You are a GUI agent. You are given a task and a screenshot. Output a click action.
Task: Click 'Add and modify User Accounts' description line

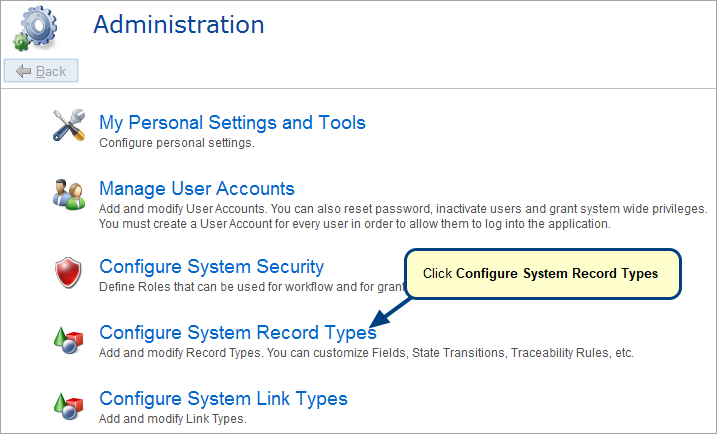(x=402, y=209)
